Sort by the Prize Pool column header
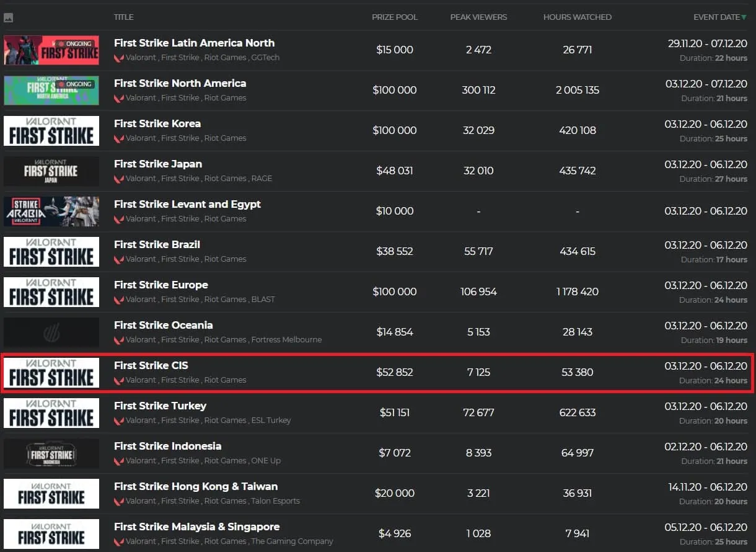 (x=395, y=17)
